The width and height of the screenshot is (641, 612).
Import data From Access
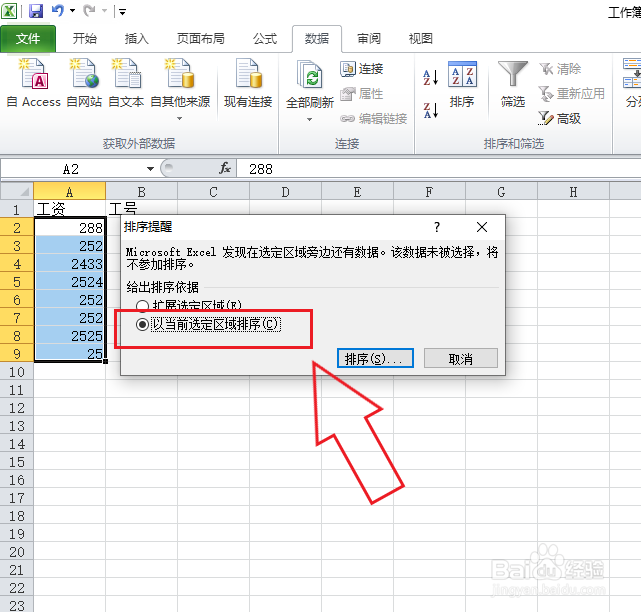pos(34,83)
